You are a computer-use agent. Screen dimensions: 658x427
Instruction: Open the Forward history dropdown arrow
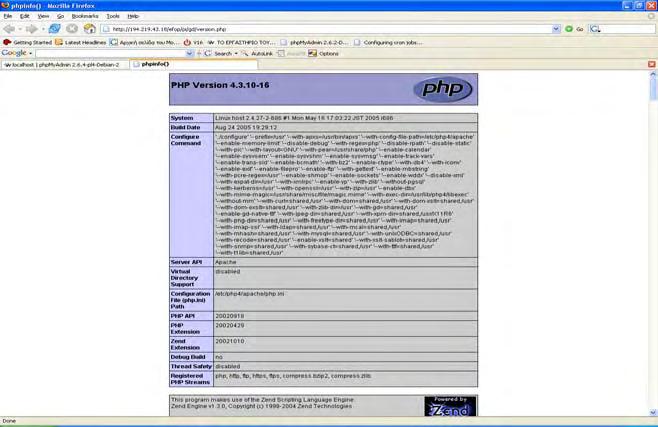(42, 29)
